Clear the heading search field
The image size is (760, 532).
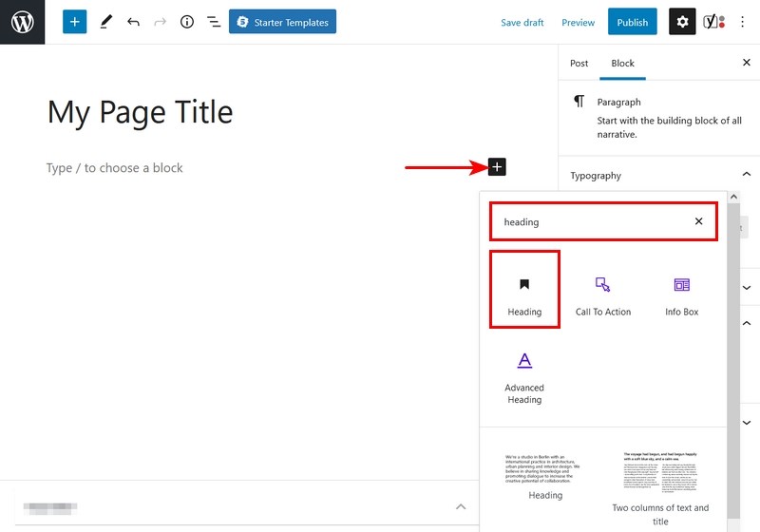click(698, 221)
